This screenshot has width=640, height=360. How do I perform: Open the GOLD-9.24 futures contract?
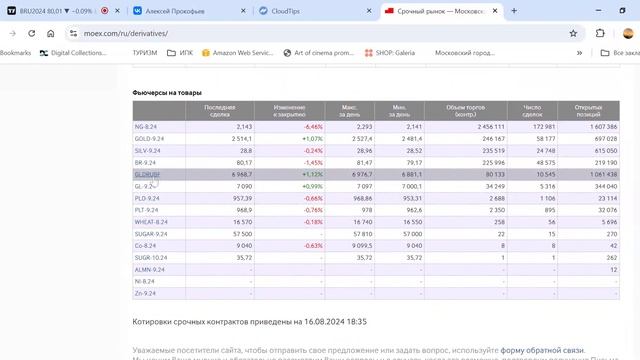point(149,139)
